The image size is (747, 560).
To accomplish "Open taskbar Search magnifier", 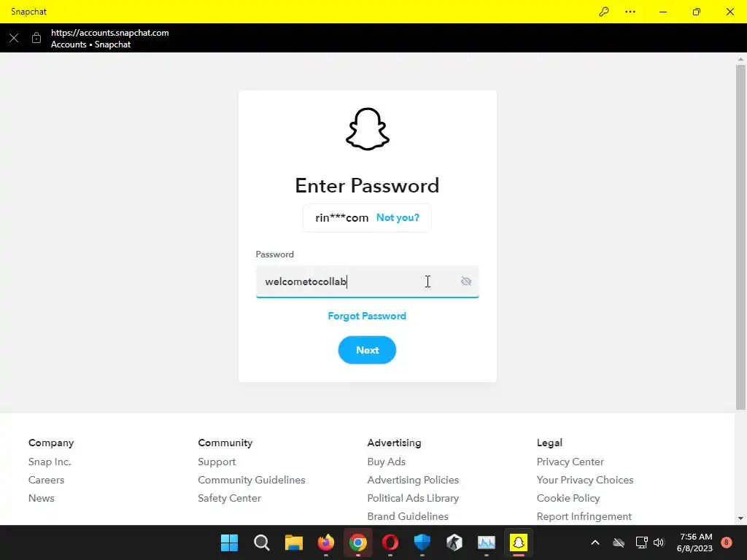I will (262, 542).
